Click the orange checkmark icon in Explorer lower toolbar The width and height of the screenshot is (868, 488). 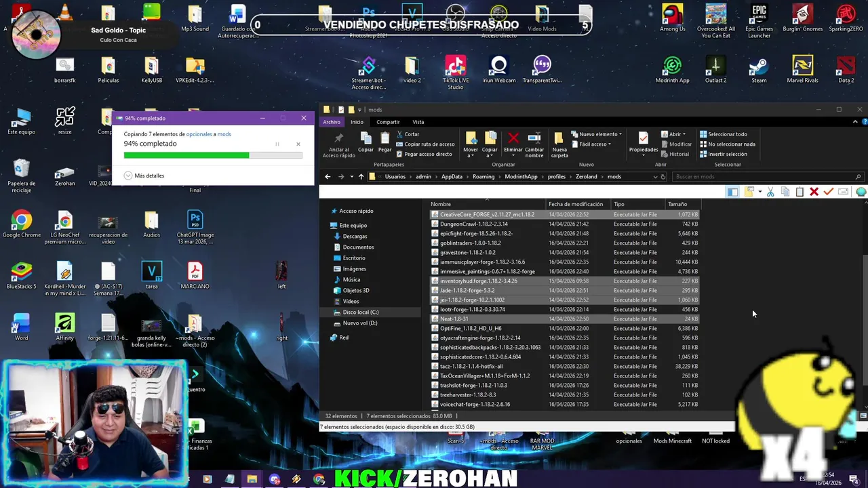pos(828,192)
